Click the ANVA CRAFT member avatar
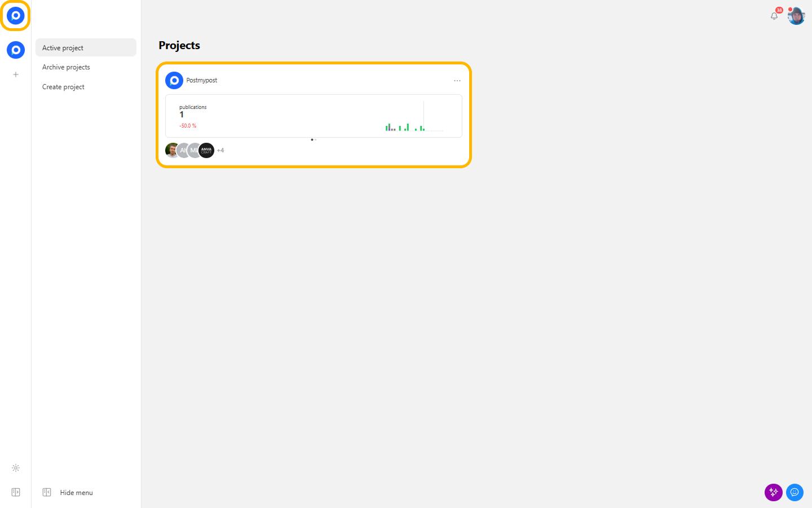812x508 pixels. (x=206, y=150)
